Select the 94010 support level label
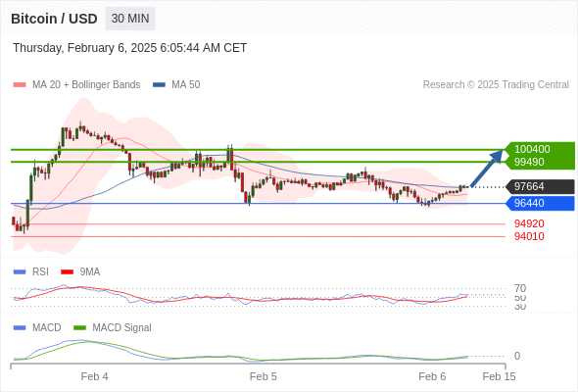 coord(529,236)
